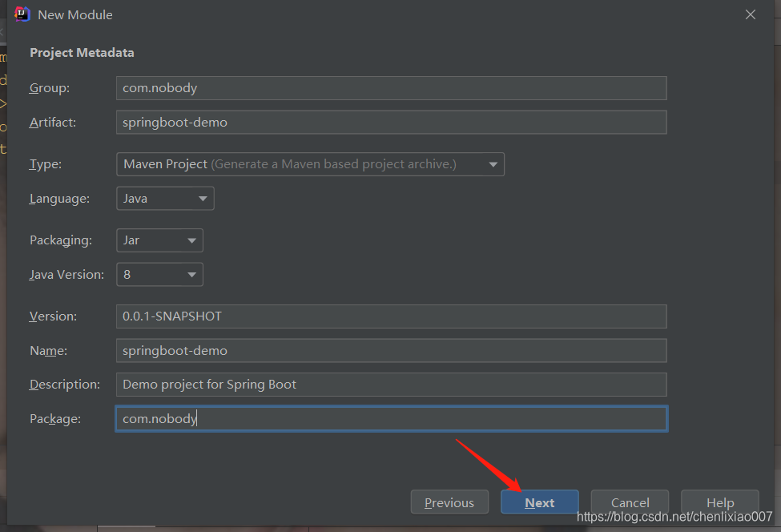Click the Version field with 0.0.1-SNAPSHOT
781x532 pixels.
click(391, 316)
